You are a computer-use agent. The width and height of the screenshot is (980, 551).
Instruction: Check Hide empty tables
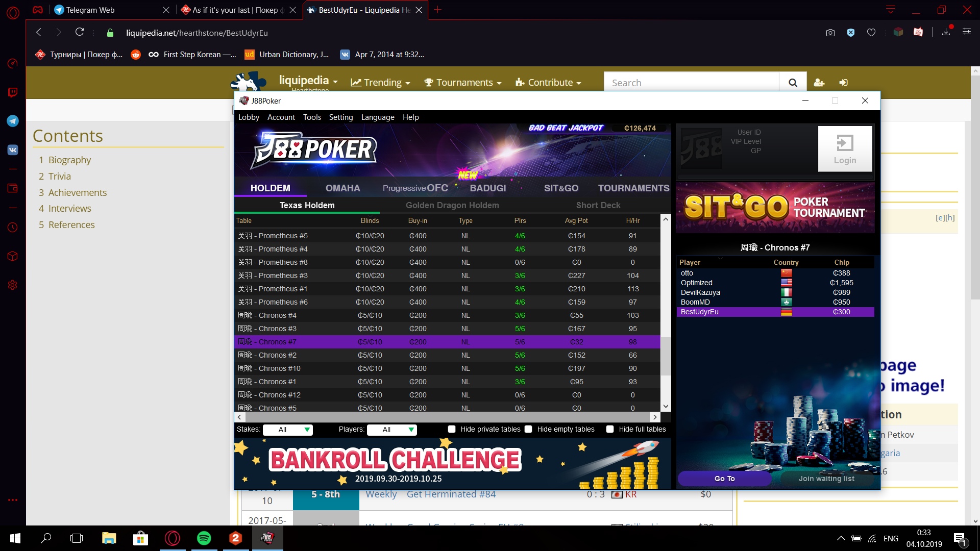point(528,429)
